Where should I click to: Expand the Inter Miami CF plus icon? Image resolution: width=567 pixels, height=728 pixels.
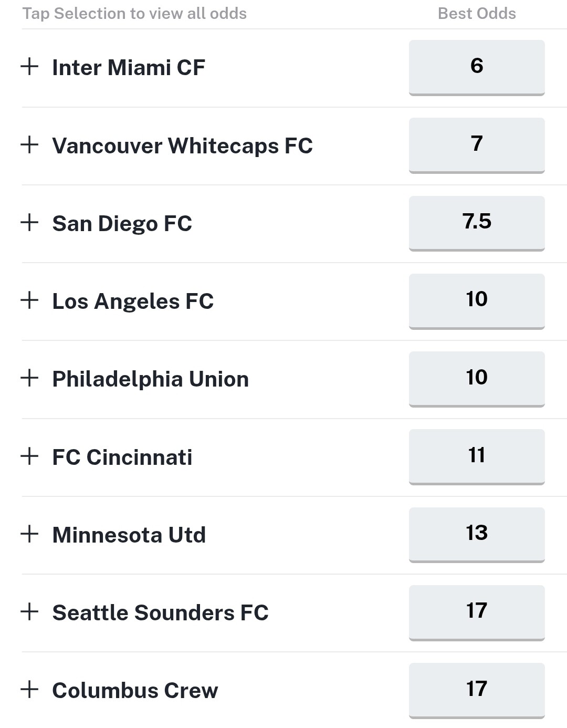tap(29, 67)
